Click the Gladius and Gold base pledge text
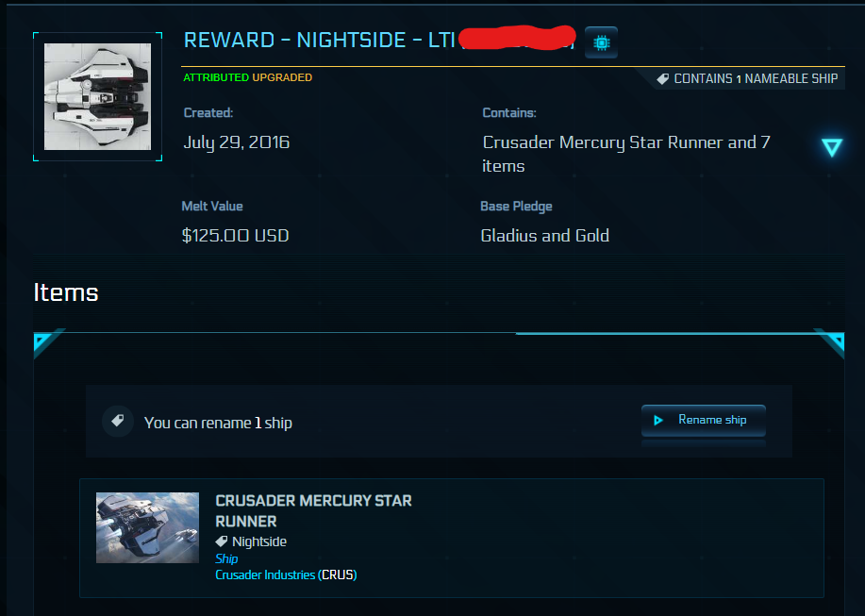The width and height of the screenshot is (865, 616). 545,236
